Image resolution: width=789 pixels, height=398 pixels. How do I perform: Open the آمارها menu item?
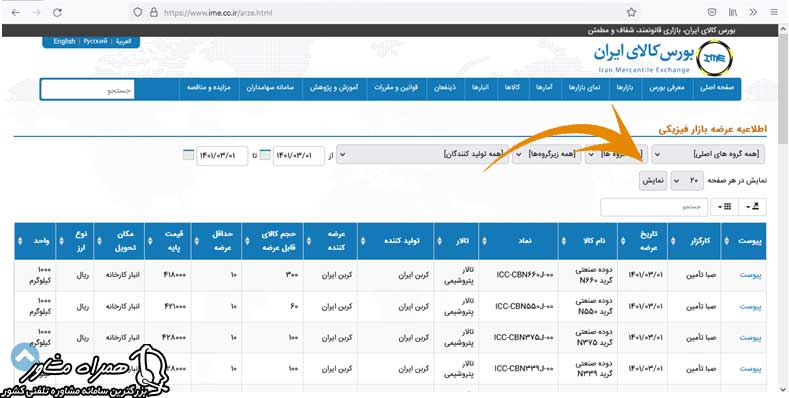click(x=544, y=88)
